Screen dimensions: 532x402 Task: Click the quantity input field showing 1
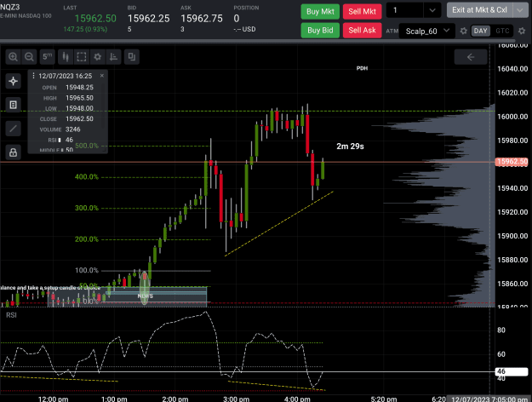click(404, 10)
